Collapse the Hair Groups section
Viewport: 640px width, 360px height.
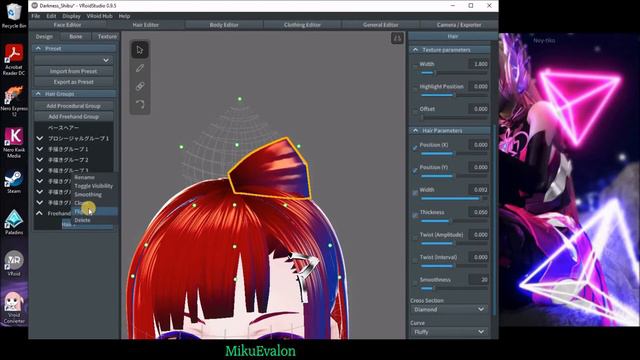[x=38, y=94]
